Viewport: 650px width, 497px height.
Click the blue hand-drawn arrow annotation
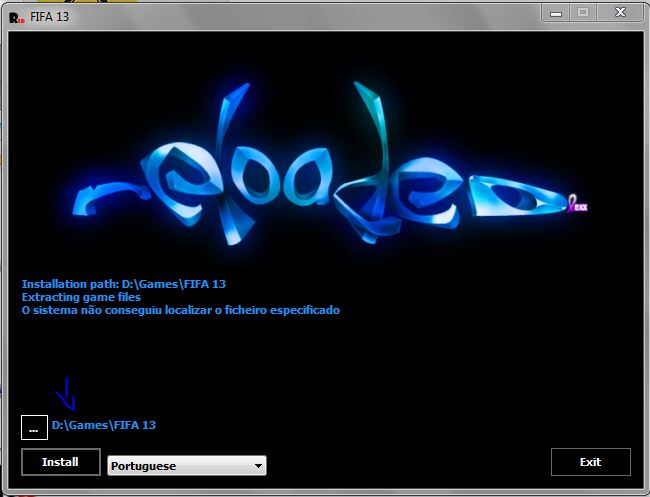pos(66,396)
